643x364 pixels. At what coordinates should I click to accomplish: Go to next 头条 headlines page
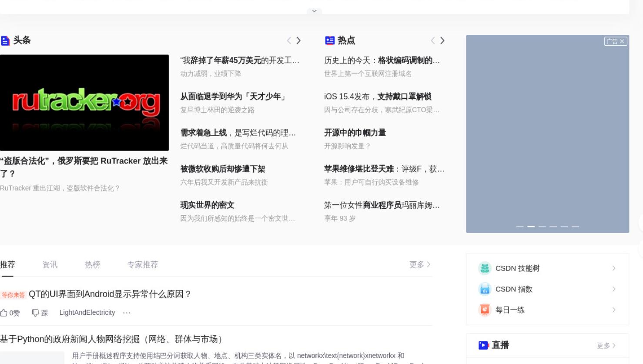(x=298, y=40)
